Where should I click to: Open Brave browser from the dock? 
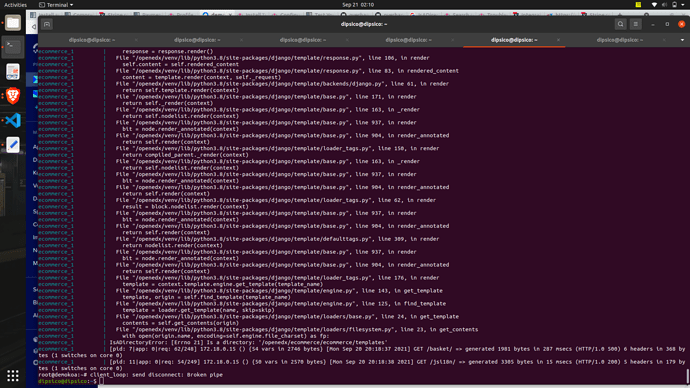(x=13, y=95)
